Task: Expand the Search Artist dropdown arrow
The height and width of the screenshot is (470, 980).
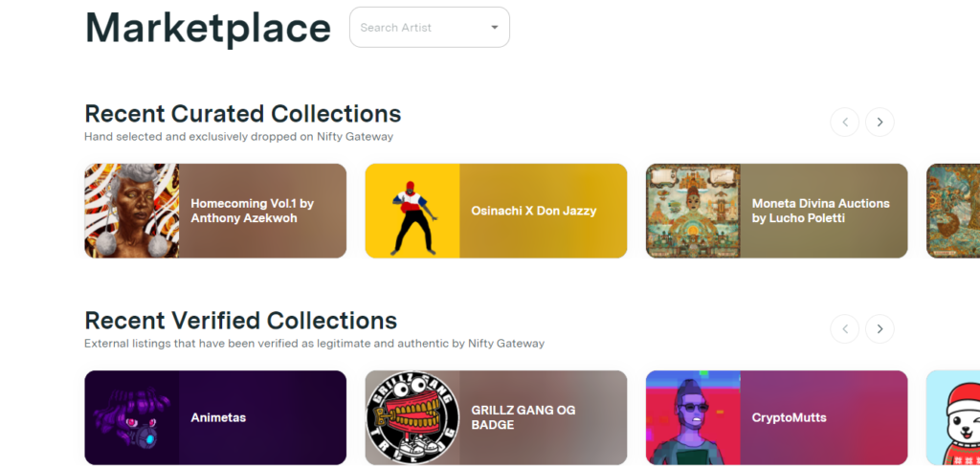Action: [x=495, y=28]
